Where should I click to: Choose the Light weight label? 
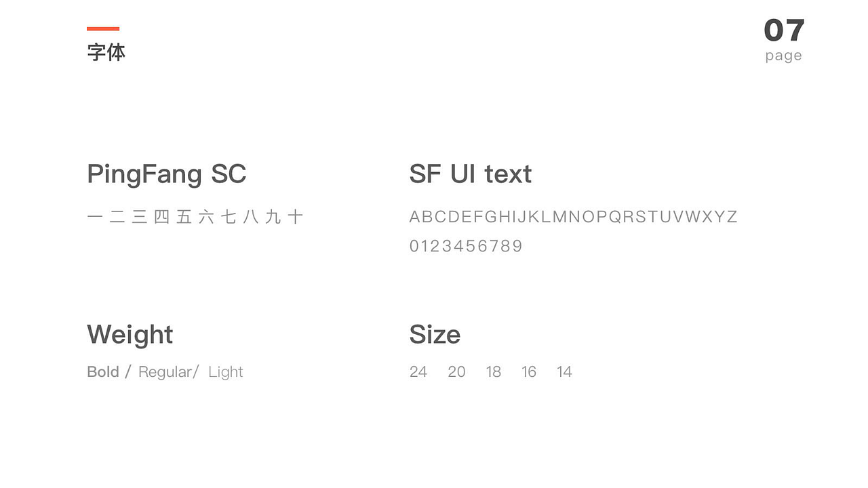point(225,372)
